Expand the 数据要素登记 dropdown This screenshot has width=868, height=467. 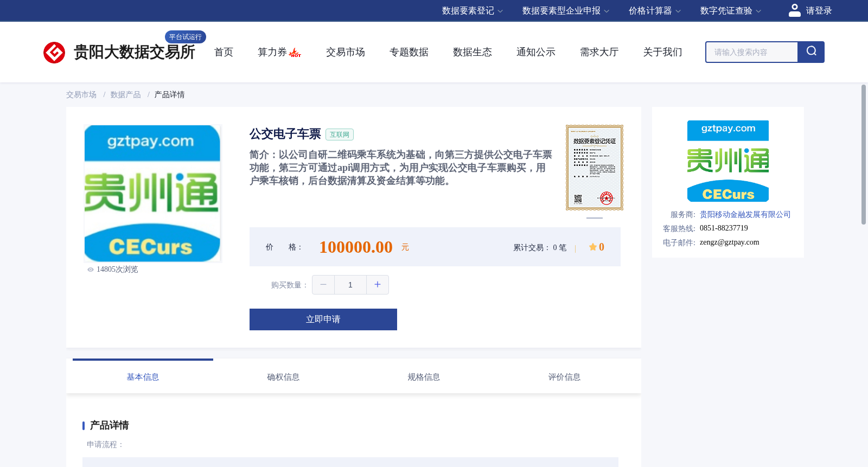[x=473, y=11]
